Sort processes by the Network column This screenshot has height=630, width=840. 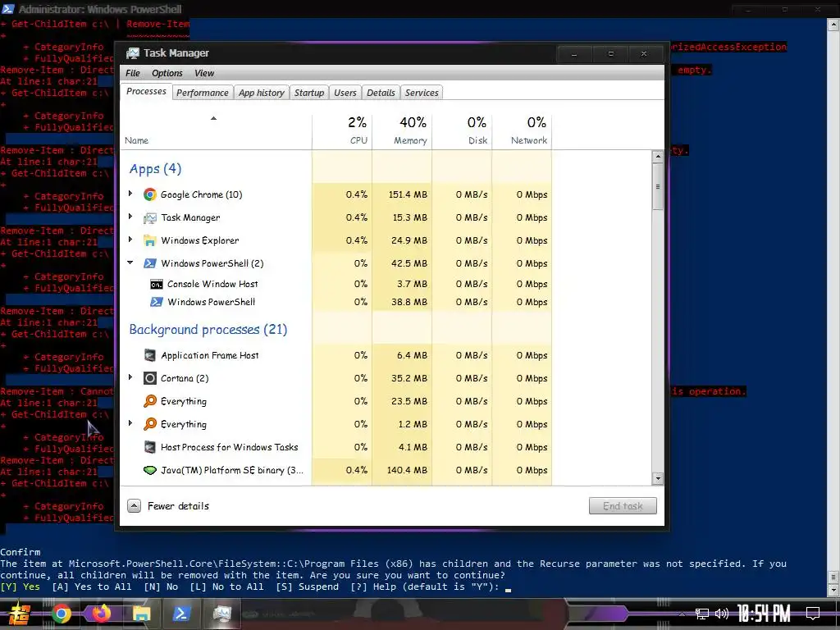[523, 130]
